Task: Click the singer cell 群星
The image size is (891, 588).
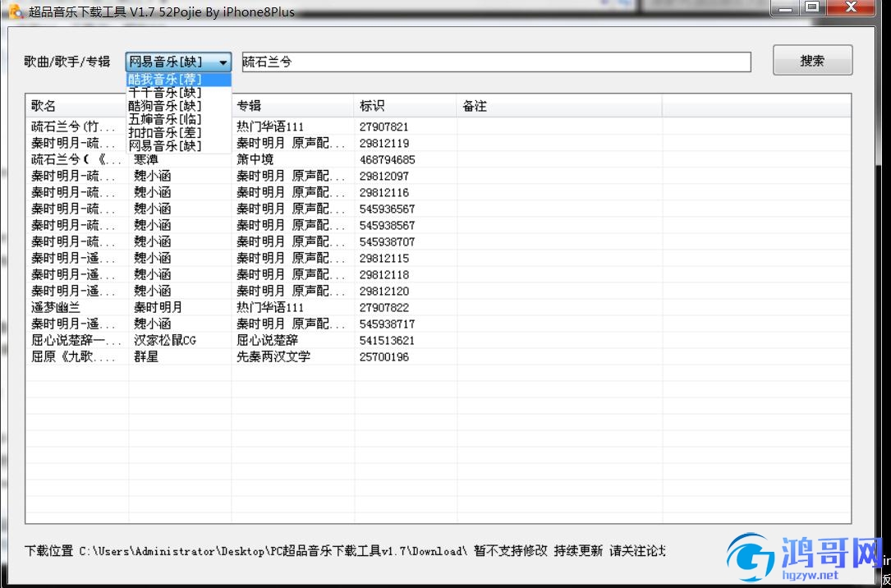Action: coord(146,357)
